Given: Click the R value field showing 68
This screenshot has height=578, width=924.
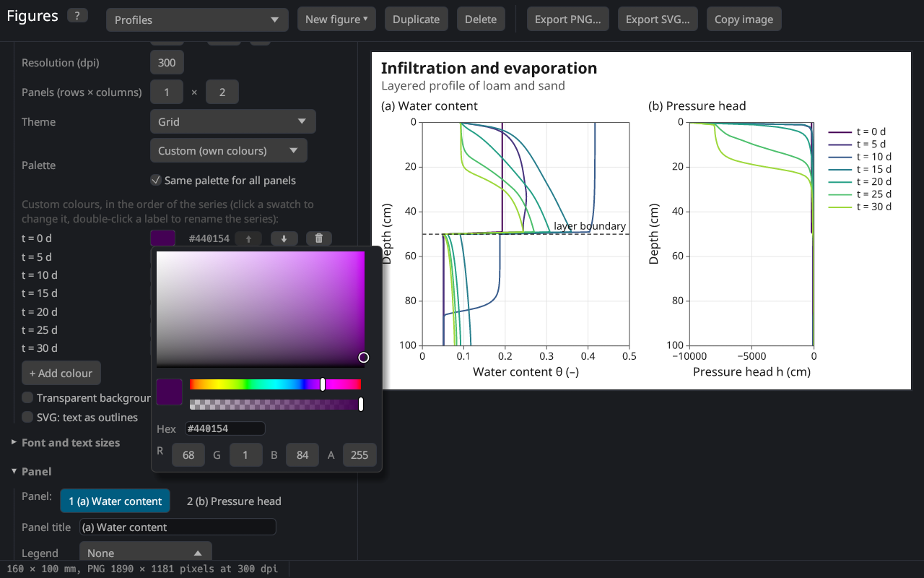Looking at the screenshot, I should 188,454.
